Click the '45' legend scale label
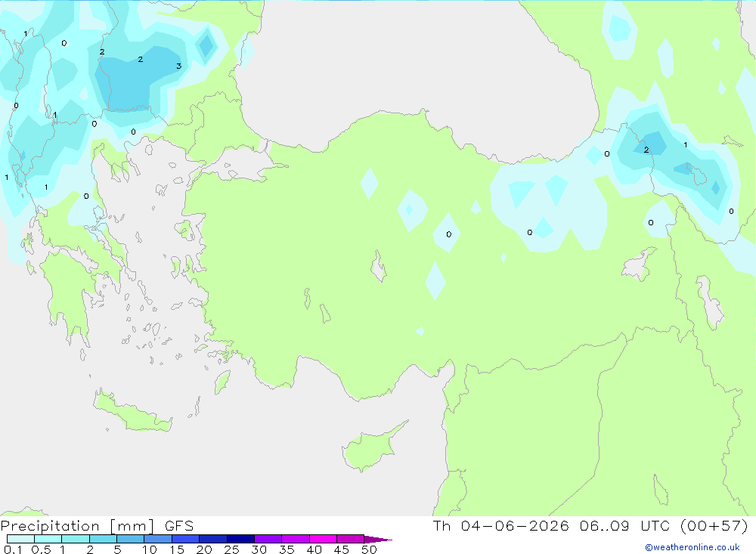This screenshot has width=756, height=554. tap(342, 549)
